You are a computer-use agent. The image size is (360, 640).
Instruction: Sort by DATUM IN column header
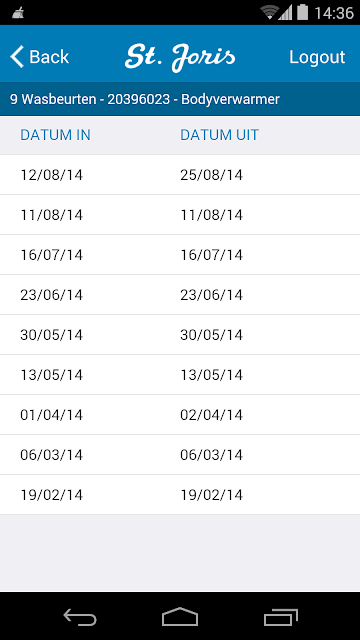(x=56, y=135)
